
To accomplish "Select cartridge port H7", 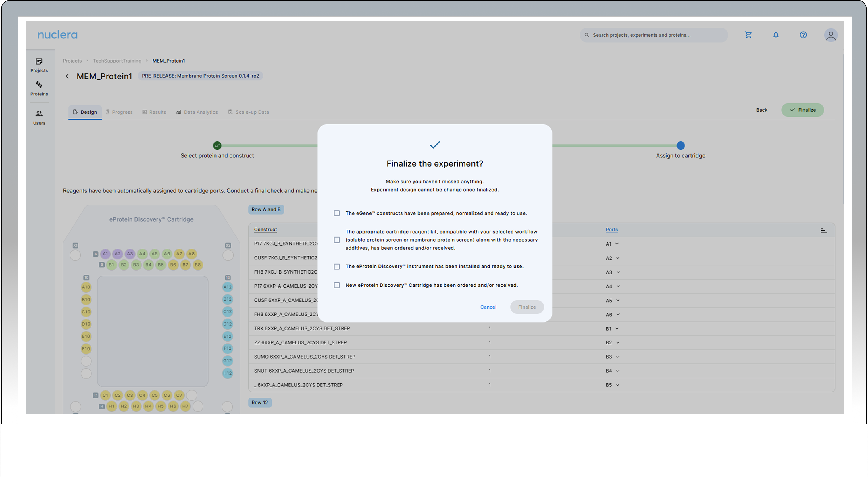I will tap(185, 406).
